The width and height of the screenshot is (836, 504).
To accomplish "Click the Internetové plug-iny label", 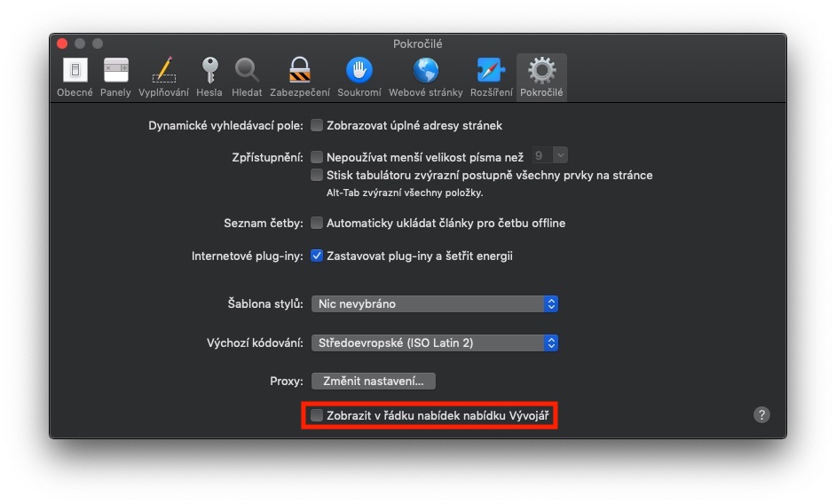I will pos(247,256).
